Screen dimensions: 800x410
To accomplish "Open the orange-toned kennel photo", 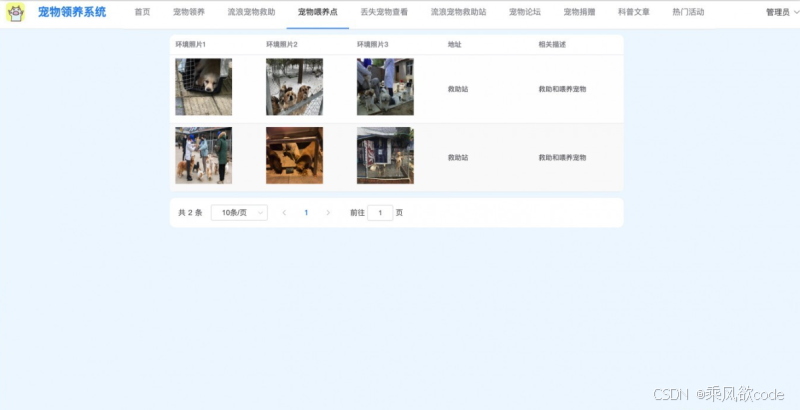I will 294,156.
